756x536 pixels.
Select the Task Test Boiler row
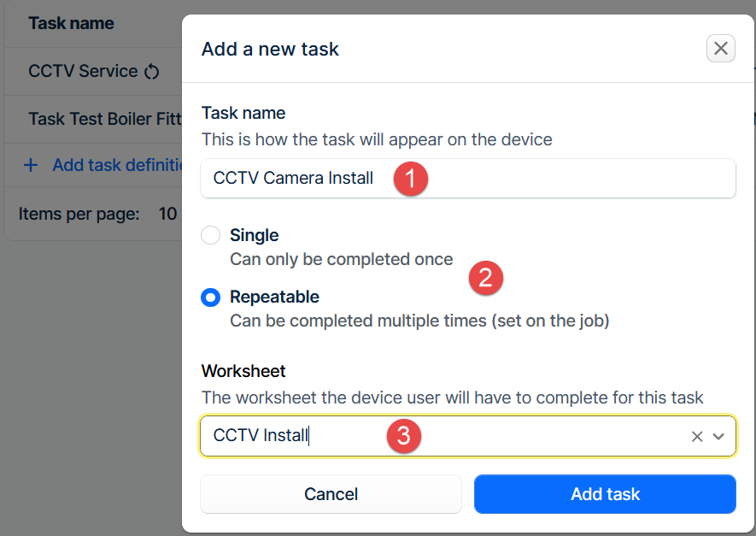point(104,119)
